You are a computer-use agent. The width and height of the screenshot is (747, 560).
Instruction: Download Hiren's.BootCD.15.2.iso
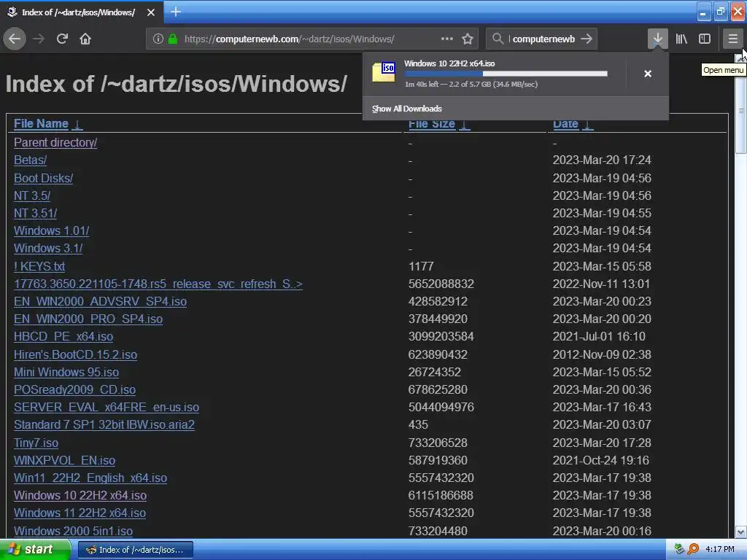click(x=75, y=355)
